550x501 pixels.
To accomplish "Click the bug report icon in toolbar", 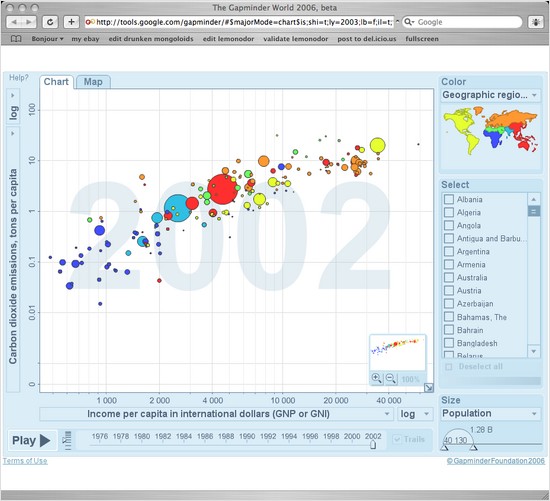I will 536,22.
